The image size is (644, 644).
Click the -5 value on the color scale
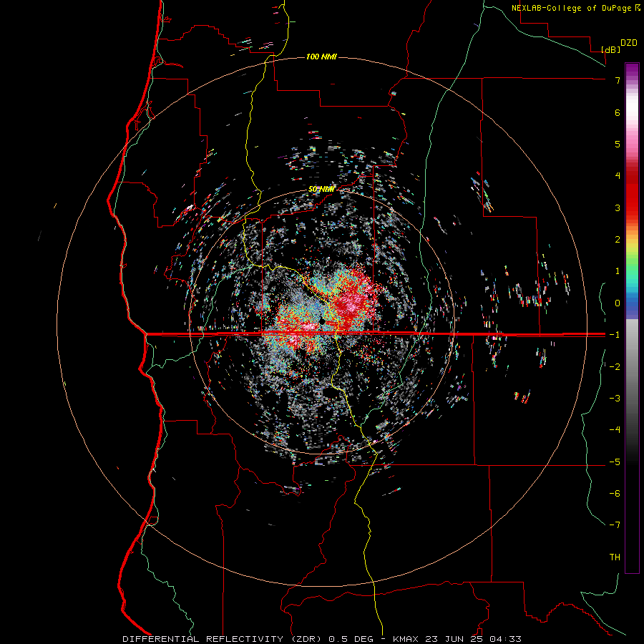coord(615,462)
